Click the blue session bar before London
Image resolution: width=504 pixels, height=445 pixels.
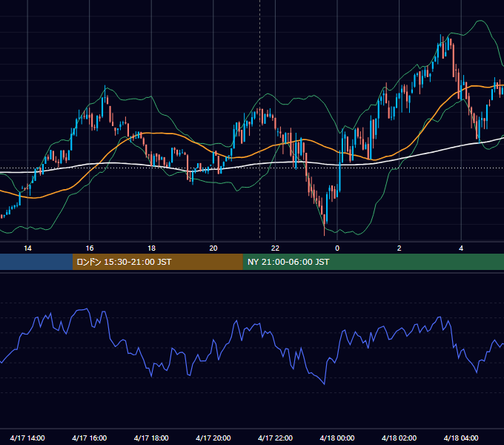coord(36,262)
